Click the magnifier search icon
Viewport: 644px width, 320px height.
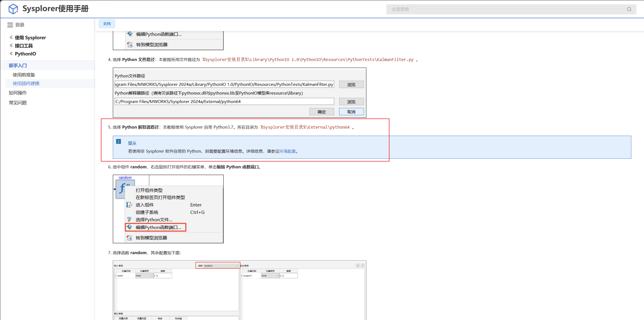[629, 9]
